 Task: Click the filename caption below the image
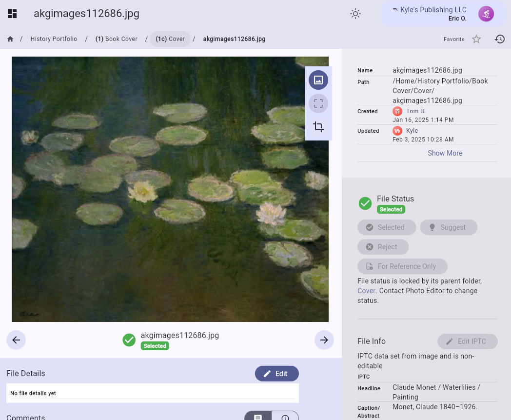180,335
